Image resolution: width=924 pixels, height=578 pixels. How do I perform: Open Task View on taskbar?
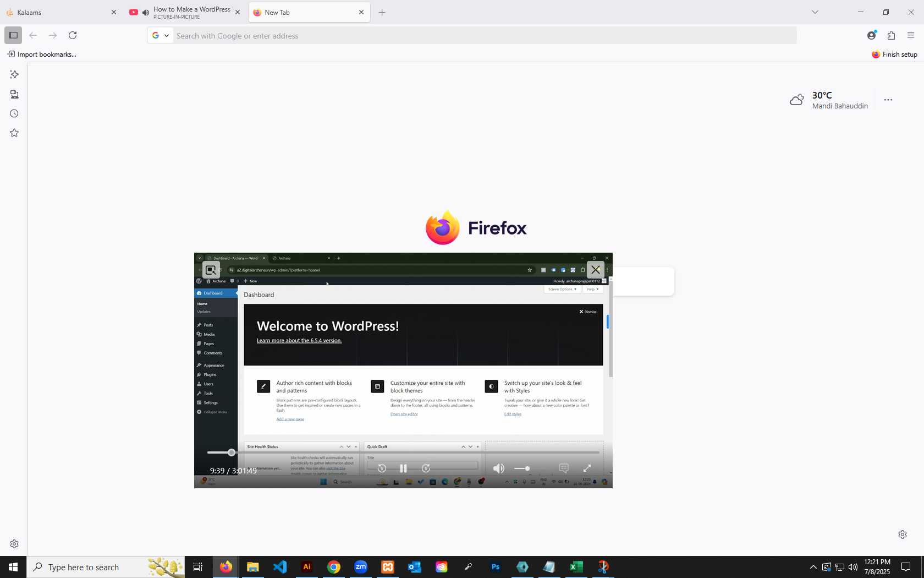(x=198, y=567)
